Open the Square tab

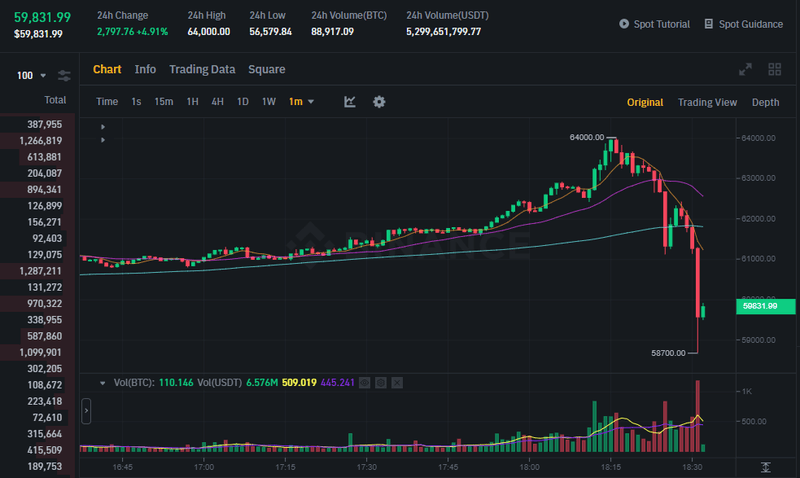point(266,69)
